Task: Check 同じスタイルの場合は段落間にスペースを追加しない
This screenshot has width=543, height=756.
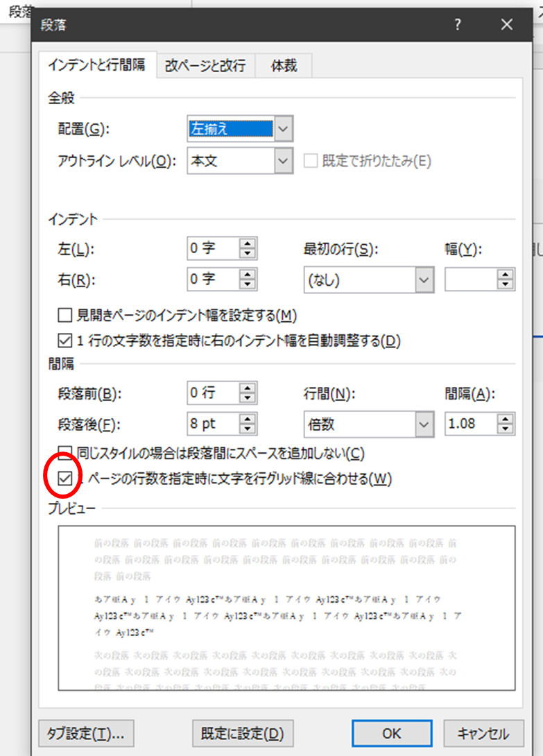Action: coord(64,452)
